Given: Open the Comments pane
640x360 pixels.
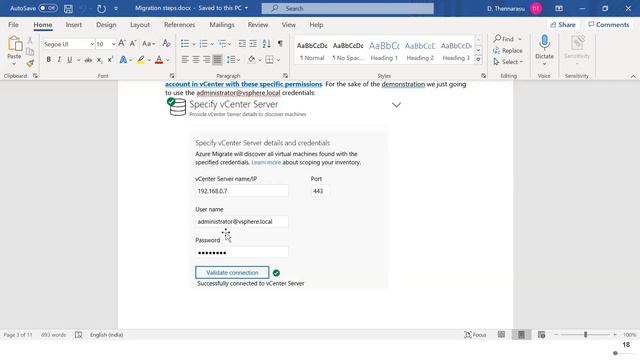Looking at the screenshot, I should coord(609,24).
